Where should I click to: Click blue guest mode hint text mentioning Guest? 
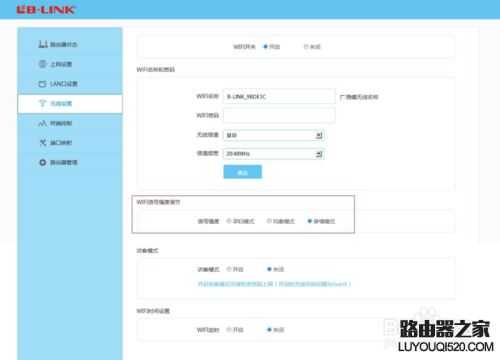[x=274, y=284]
